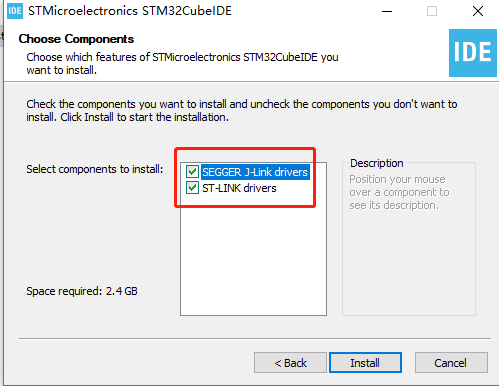The width and height of the screenshot is (499, 386).
Task: Uncheck the SEGGER J-Link drivers checkbox
Action: (192, 172)
